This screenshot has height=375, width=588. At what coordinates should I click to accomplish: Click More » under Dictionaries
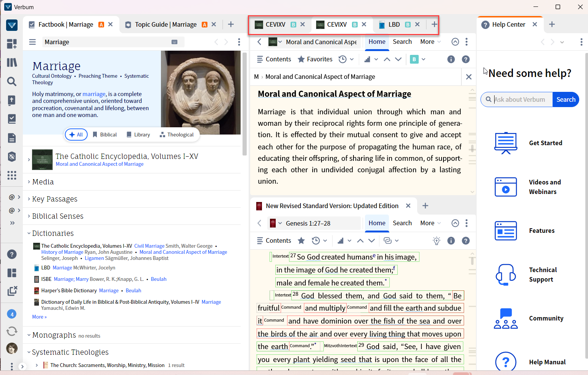point(39,317)
